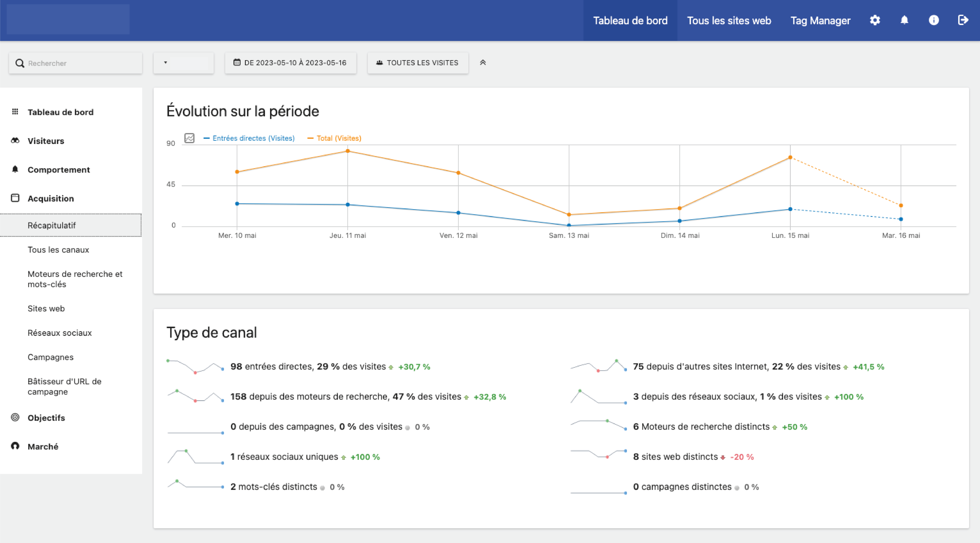The image size is (980, 543).
Task: Click the Marché icon in sidebar
Action: 15,446
